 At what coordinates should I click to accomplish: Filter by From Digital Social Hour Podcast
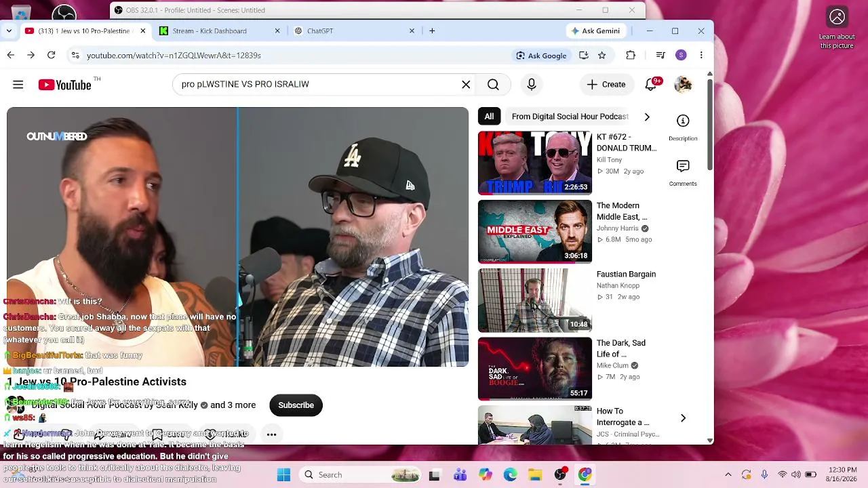[x=570, y=117]
